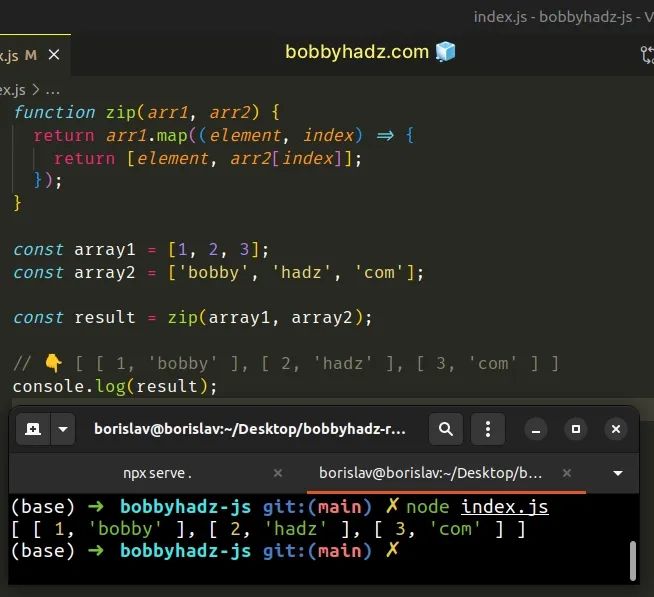654x597 pixels.
Task: Click underlined index.js in terminal command
Action: pyautogui.click(x=505, y=507)
